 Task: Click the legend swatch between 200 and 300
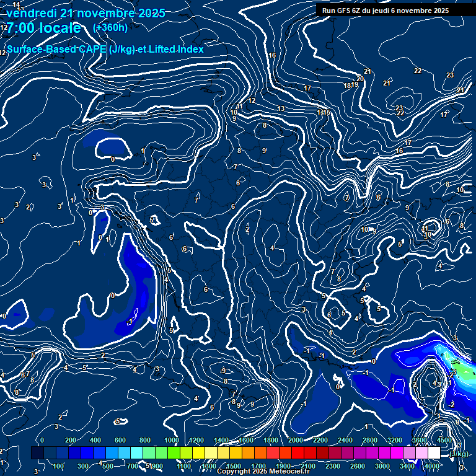click(74, 453)
